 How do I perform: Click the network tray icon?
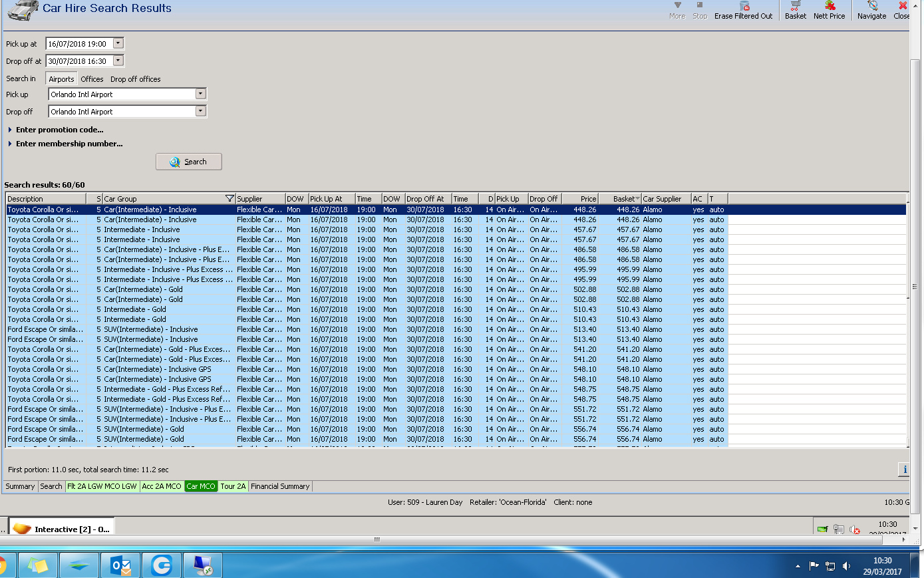[830, 566]
